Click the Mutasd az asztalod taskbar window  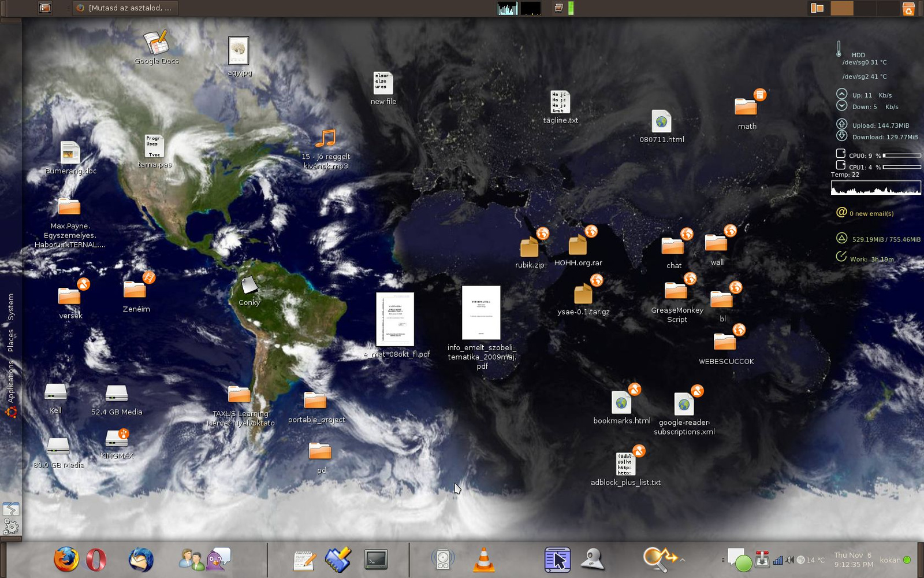click(x=125, y=8)
